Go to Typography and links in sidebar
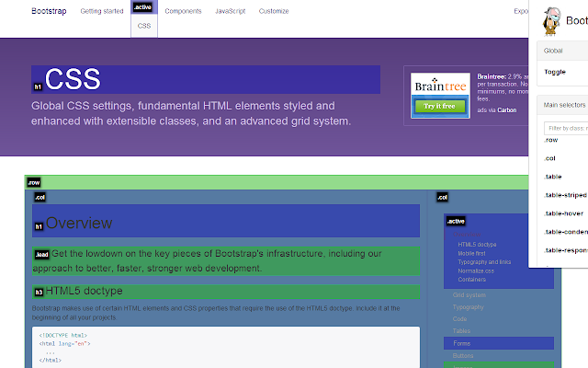This screenshot has width=588, height=368. click(484, 262)
